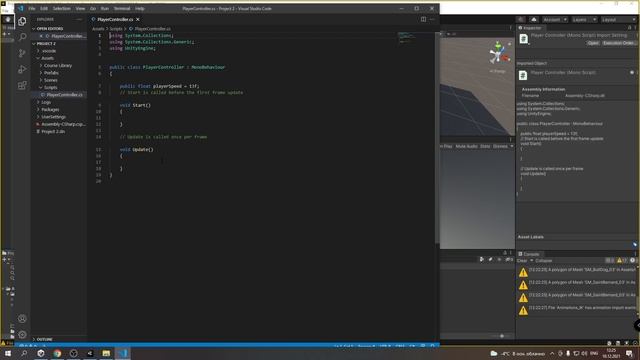Open the File menu in VS Code

(31, 9)
